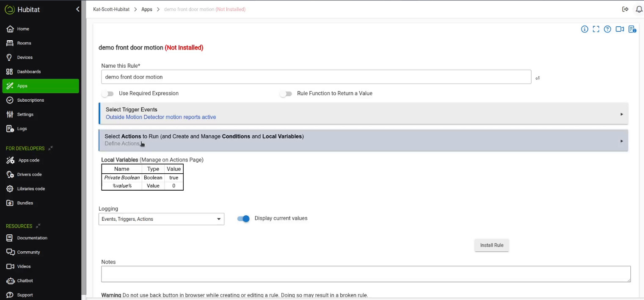Click Define Actions link
Viewport: 644px width, 300px height.
click(x=122, y=144)
